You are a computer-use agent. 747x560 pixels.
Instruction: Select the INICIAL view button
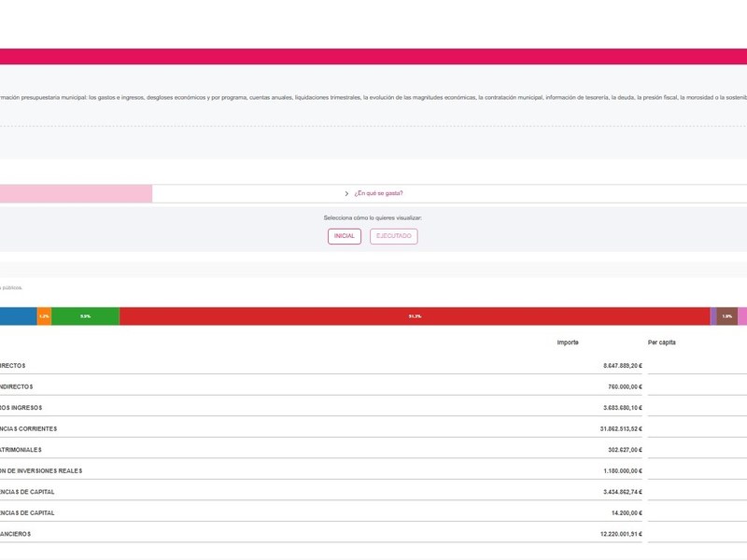[345, 236]
